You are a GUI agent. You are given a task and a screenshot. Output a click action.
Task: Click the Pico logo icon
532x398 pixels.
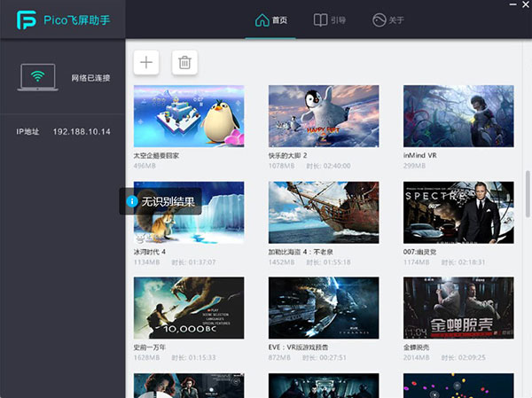[27, 20]
